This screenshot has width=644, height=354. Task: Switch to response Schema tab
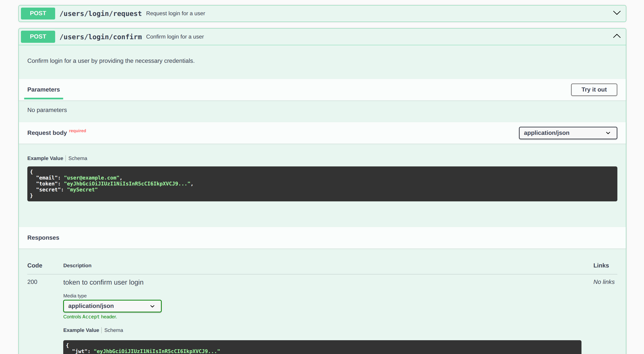coord(113,330)
